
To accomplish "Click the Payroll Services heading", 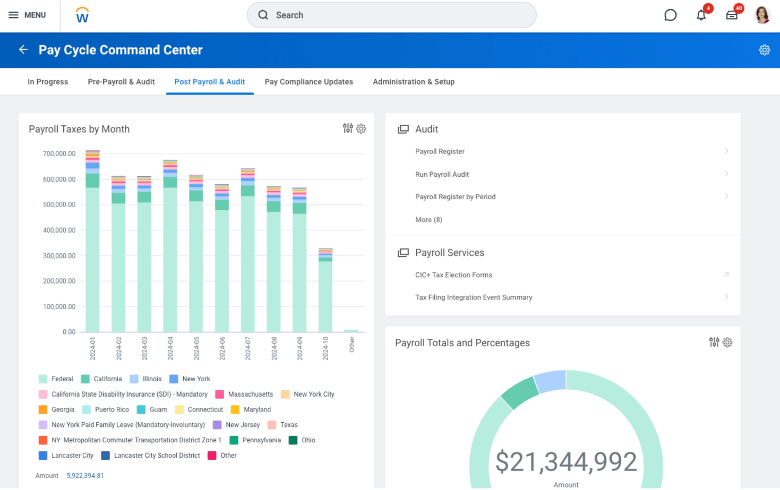I will point(450,253).
